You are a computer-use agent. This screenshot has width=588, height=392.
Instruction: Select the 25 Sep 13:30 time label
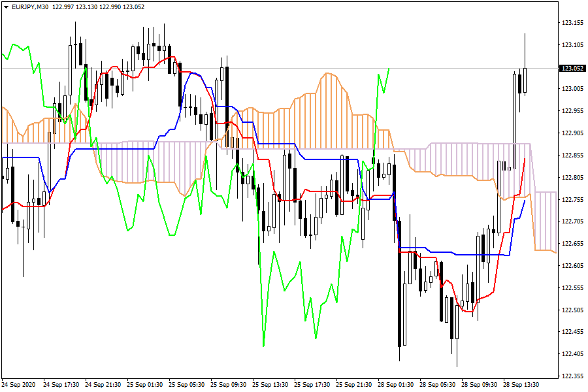point(271,384)
